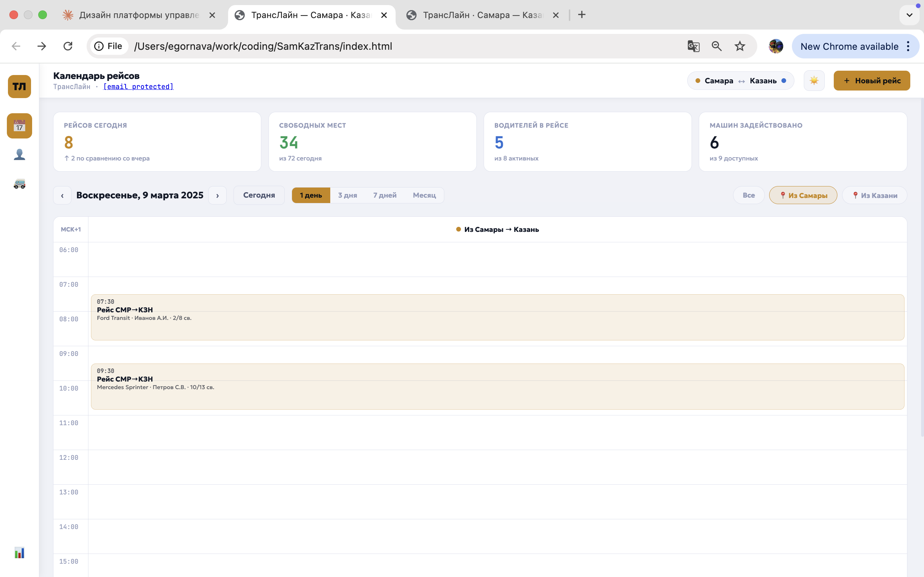924x577 pixels.
Task: Go to next day with right chevron
Action: [x=218, y=195]
